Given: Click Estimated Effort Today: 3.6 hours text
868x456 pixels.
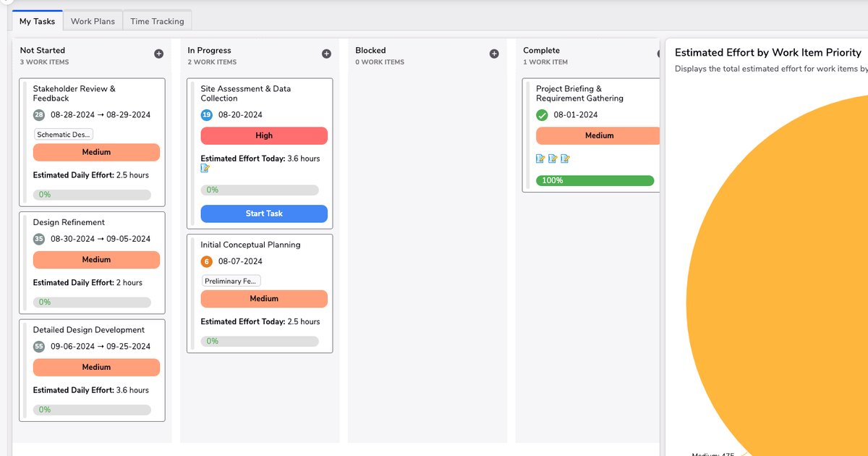Looking at the screenshot, I should point(260,159).
